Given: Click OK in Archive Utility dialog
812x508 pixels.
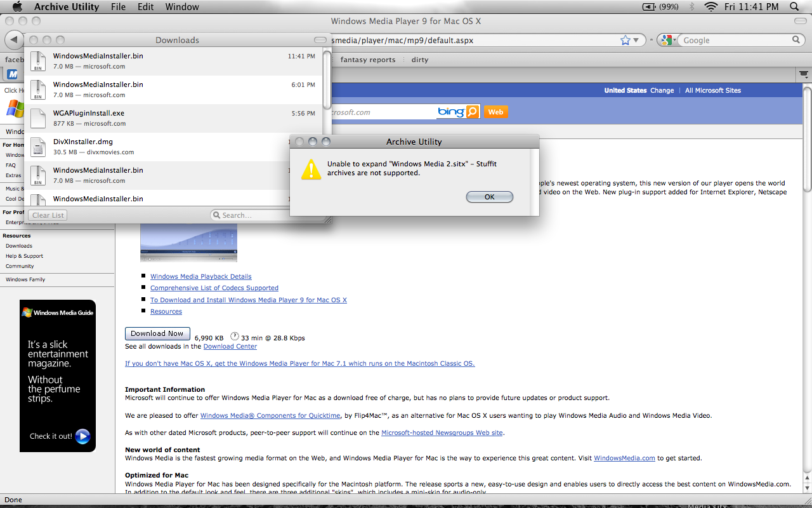Looking at the screenshot, I should point(489,197).
